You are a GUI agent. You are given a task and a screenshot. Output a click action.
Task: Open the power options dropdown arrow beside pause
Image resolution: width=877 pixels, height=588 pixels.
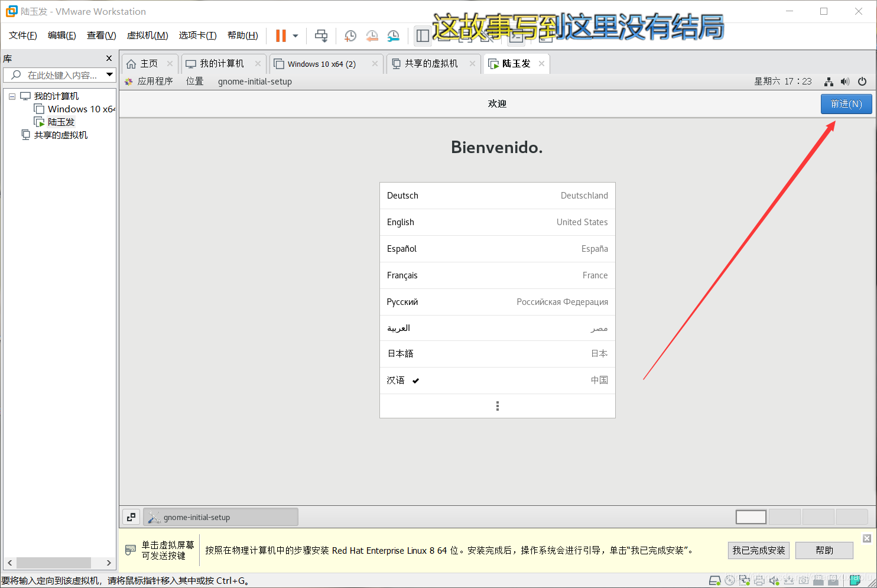click(x=295, y=35)
